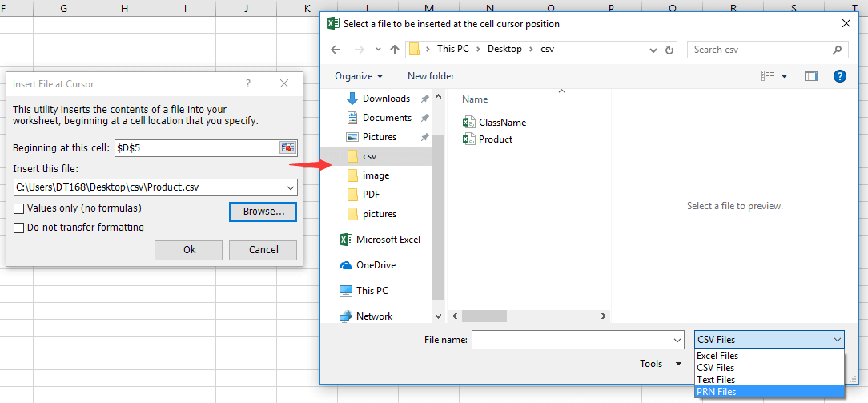Click the Browse... button
Image resolution: width=868 pixels, height=403 pixels.
pyautogui.click(x=263, y=212)
